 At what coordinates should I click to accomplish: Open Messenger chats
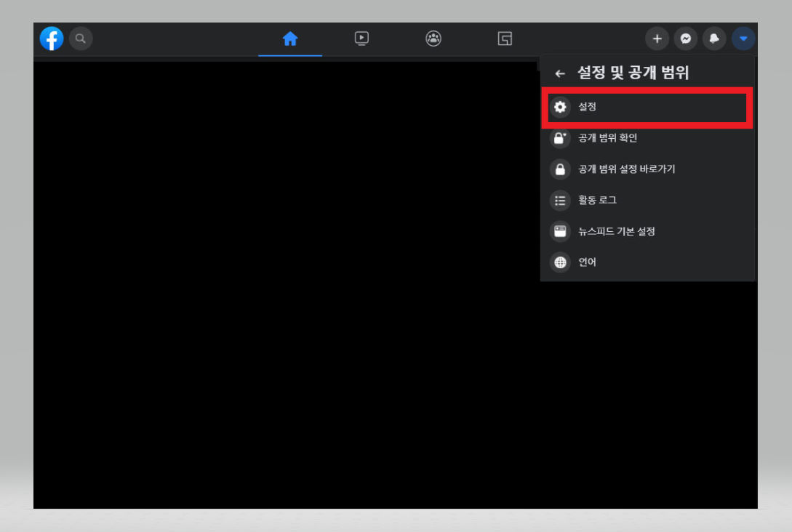point(685,39)
